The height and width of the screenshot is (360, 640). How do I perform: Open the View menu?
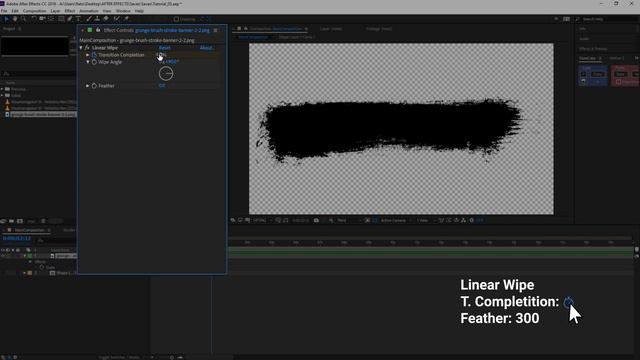(x=107, y=11)
